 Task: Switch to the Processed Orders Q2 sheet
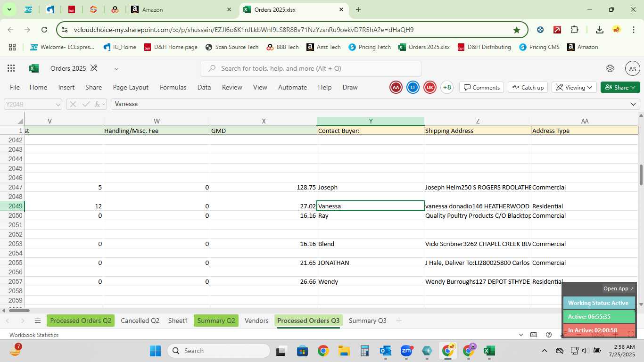click(81, 321)
